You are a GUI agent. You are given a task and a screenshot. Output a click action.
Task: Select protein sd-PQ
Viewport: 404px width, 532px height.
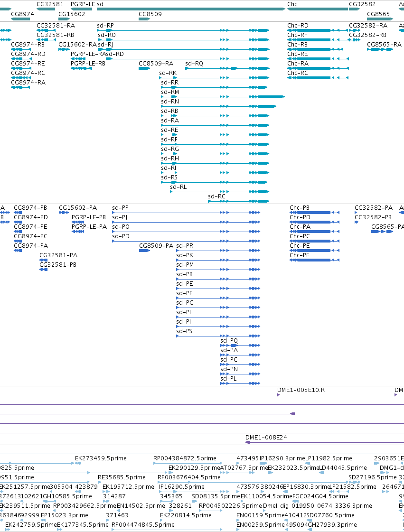(240, 346)
